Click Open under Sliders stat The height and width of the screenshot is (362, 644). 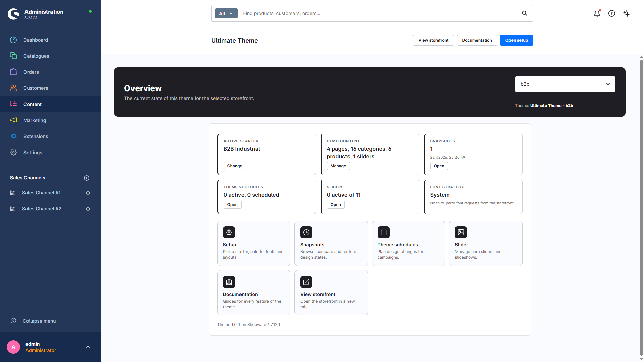pyautogui.click(x=336, y=205)
